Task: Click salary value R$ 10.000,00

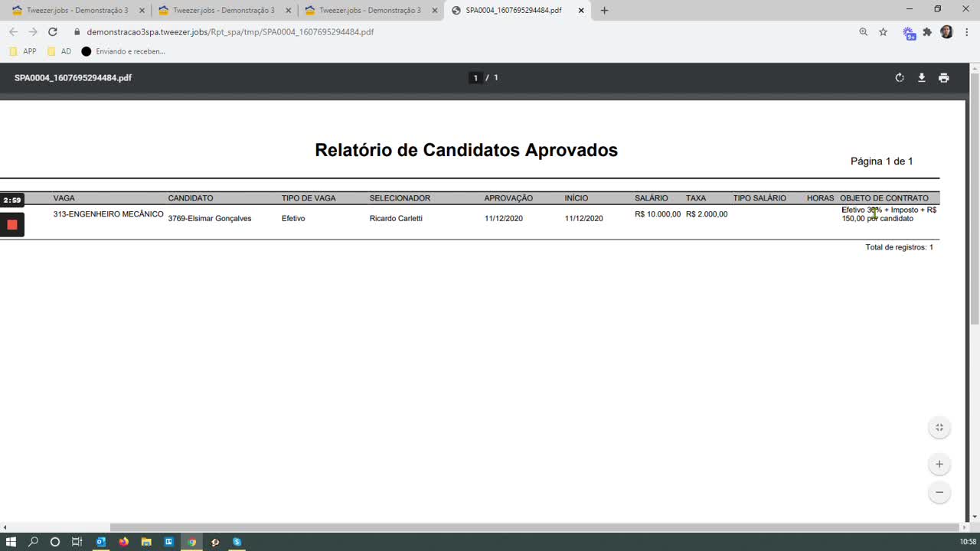Action: 658,214
